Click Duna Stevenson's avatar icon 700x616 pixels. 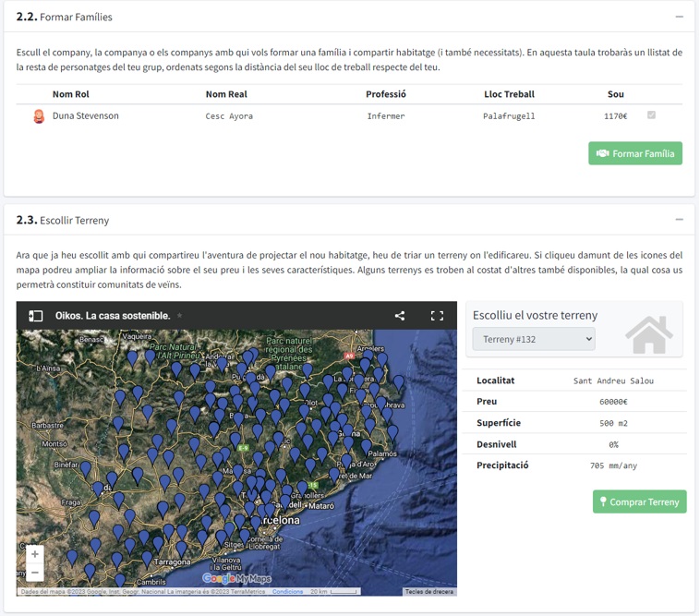pos(39,116)
